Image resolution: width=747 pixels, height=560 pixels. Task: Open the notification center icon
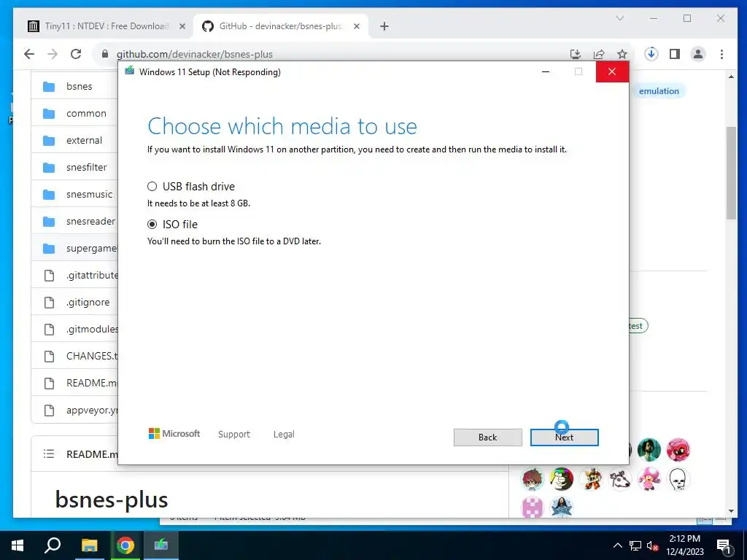(724, 546)
